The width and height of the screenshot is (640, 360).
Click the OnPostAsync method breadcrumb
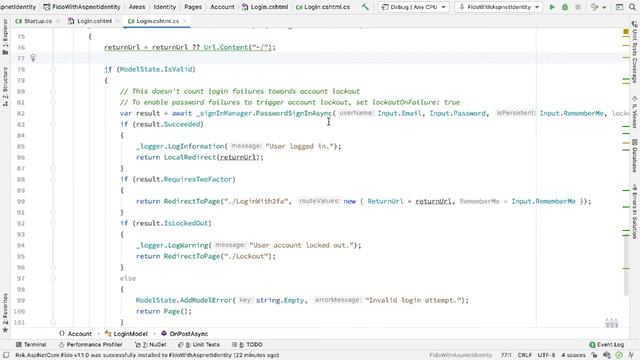[184, 333]
